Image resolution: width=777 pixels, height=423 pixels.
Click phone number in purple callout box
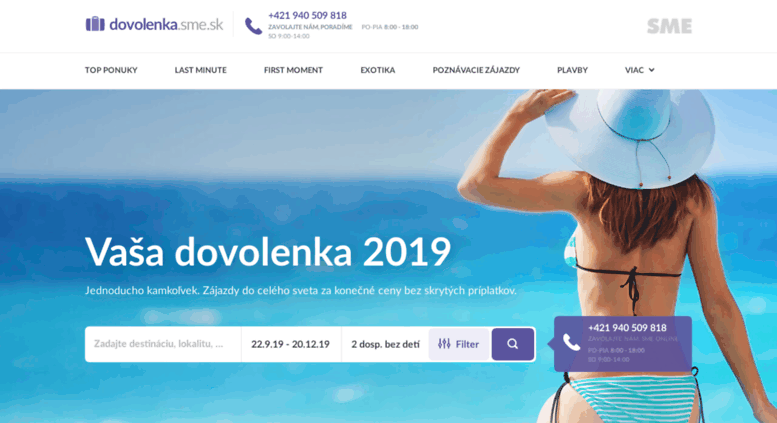click(x=627, y=327)
